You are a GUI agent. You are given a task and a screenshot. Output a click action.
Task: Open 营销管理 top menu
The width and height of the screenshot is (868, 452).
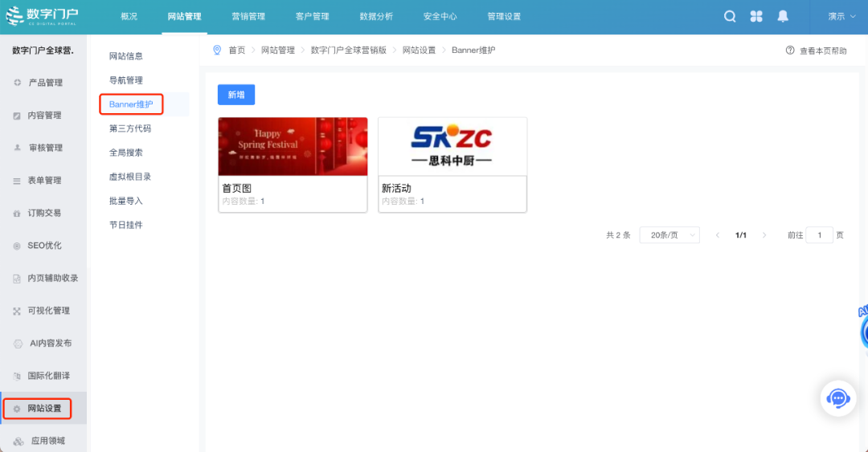pos(248,17)
